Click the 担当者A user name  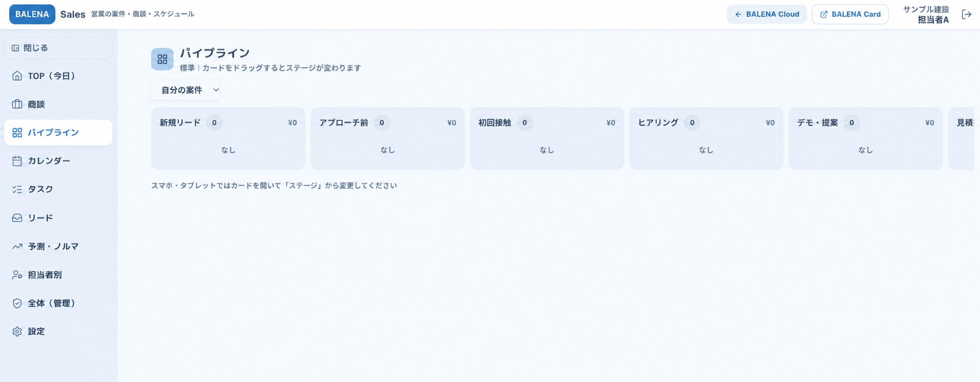[x=933, y=20]
